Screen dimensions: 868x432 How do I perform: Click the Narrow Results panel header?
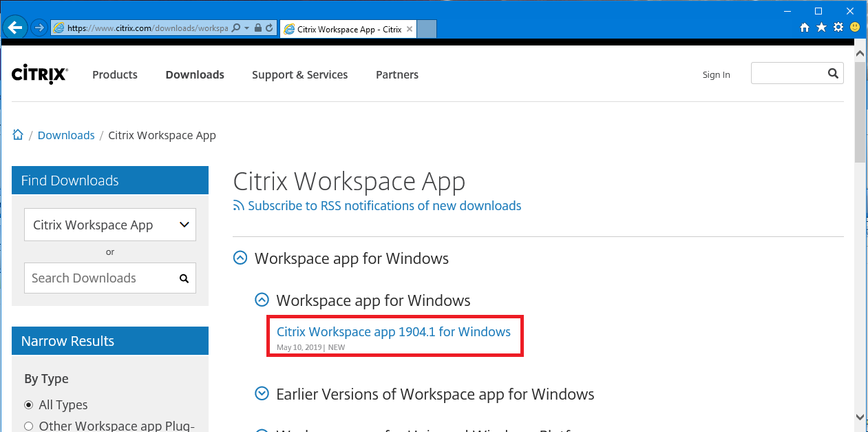(x=110, y=341)
